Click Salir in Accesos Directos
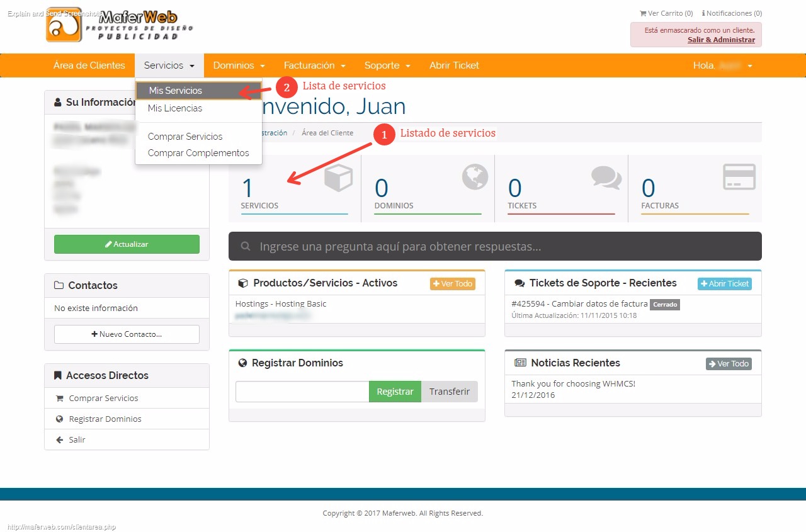Viewport: 806px width, 532px height. pos(77,439)
